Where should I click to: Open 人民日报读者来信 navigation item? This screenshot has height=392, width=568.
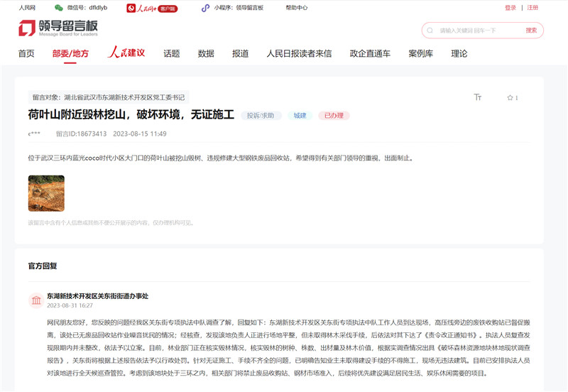click(299, 54)
